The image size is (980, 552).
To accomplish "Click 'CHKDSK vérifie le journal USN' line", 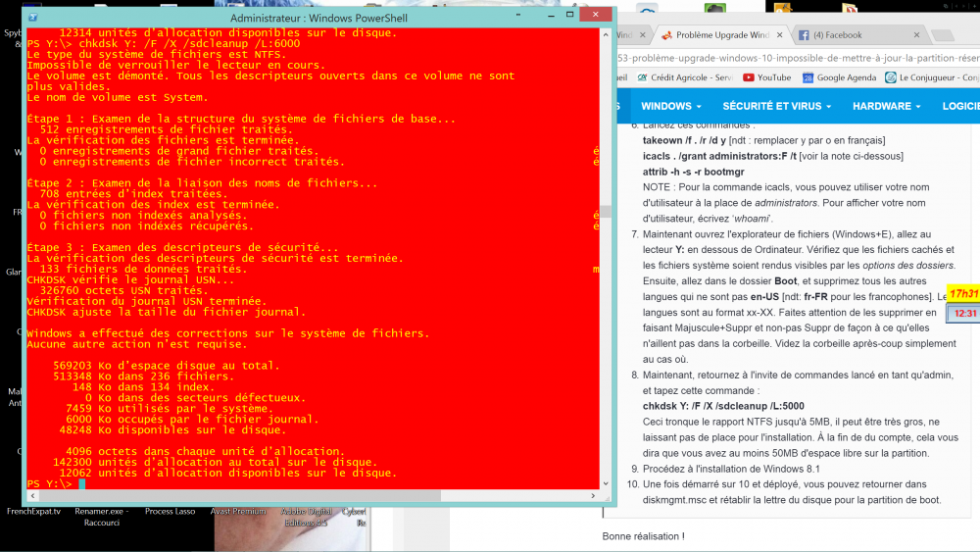I will tap(130, 280).
